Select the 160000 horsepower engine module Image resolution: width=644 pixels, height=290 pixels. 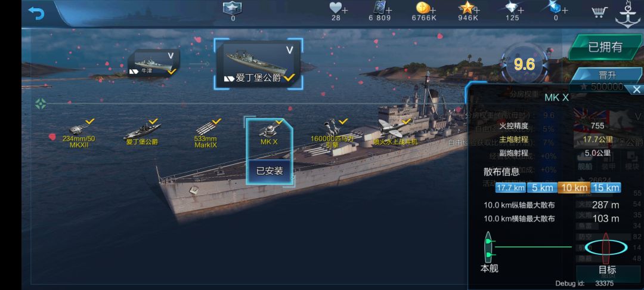(332, 134)
